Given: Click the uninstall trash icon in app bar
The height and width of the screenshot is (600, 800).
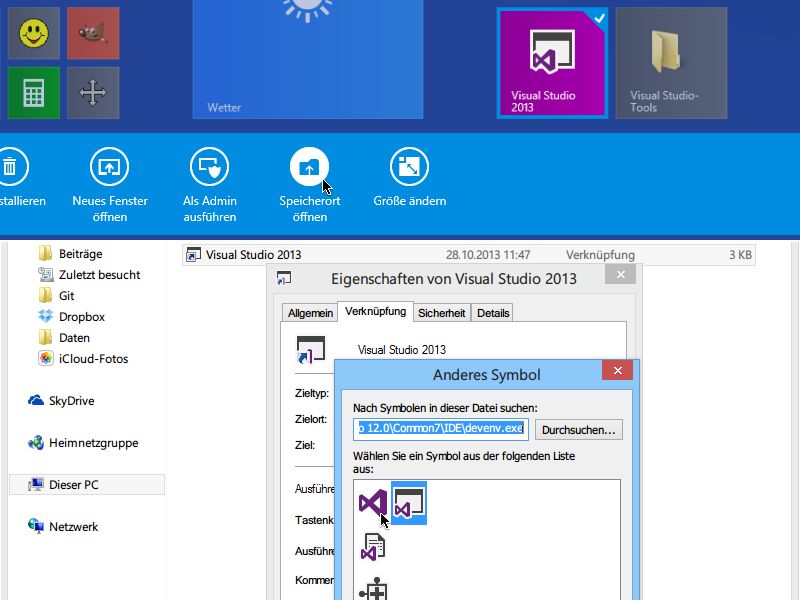Looking at the screenshot, I should point(10,166).
